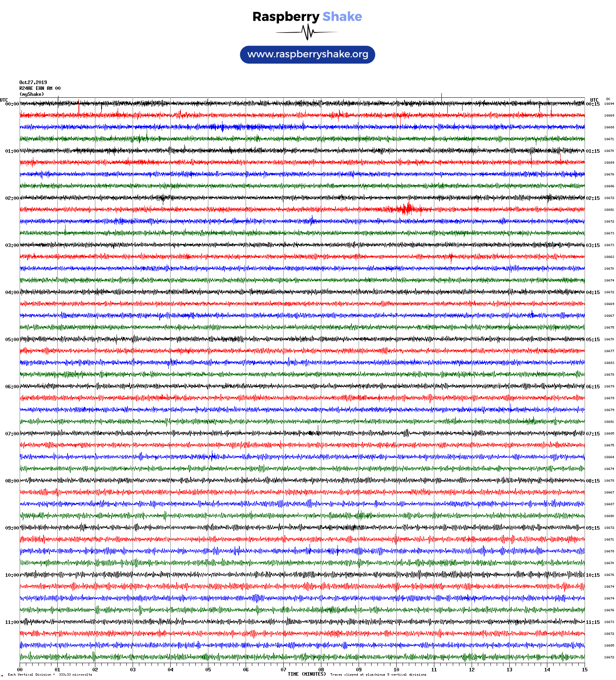616x680 pixels.
Task: Click the 05:15 end-time label
Action: [593, 340]
